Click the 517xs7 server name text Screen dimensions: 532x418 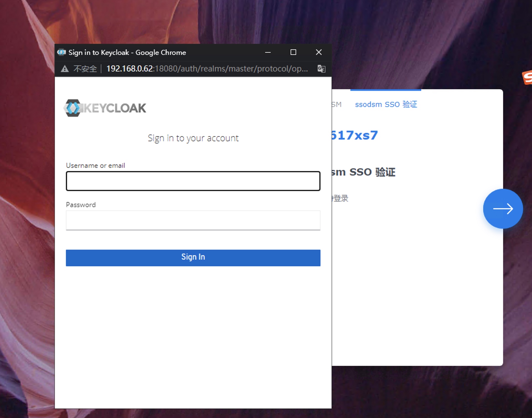(354, 135)
